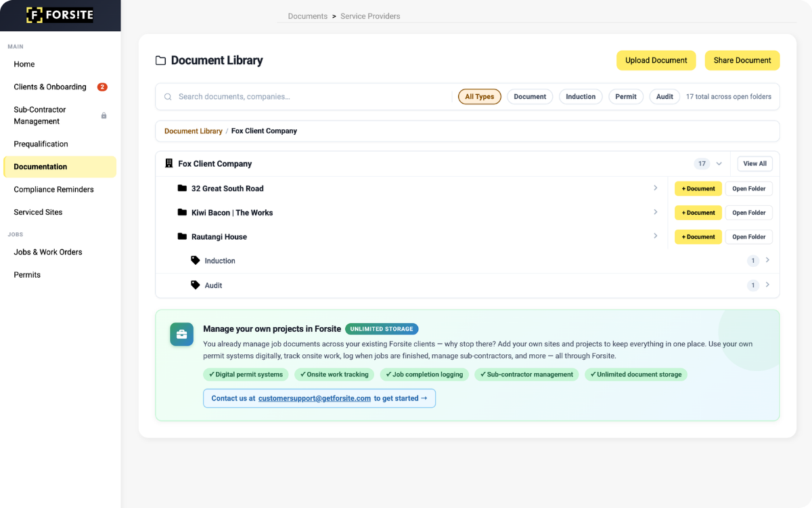Toggle the Rautangi House chevron
The width and height of the screenshot is (812, 508).
[655, 236]
